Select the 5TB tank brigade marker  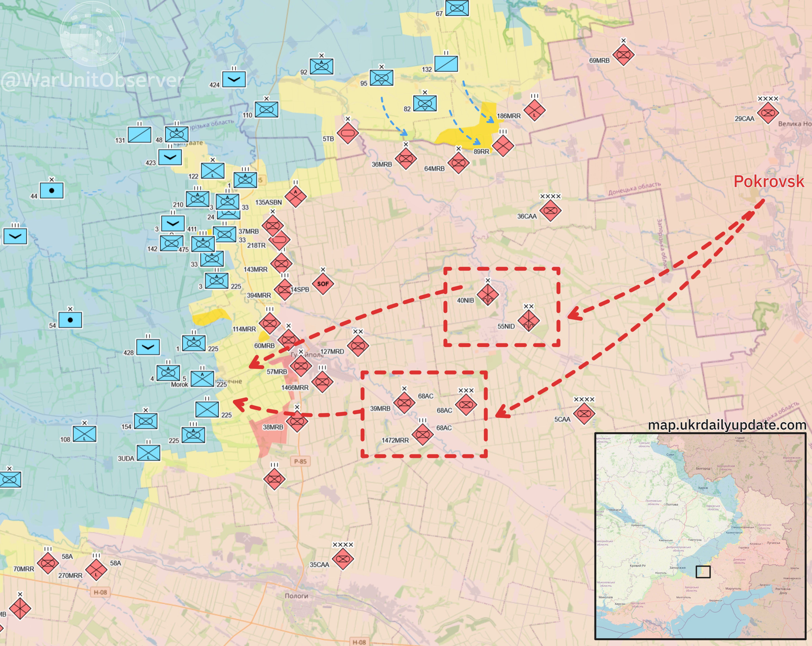coord(347,133)
